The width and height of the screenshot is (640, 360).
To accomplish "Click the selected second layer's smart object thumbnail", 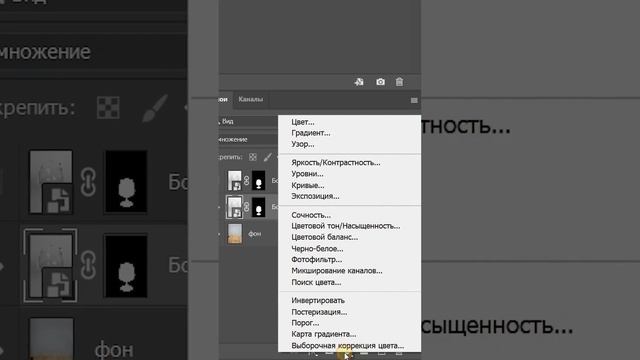I will (235, 207).
